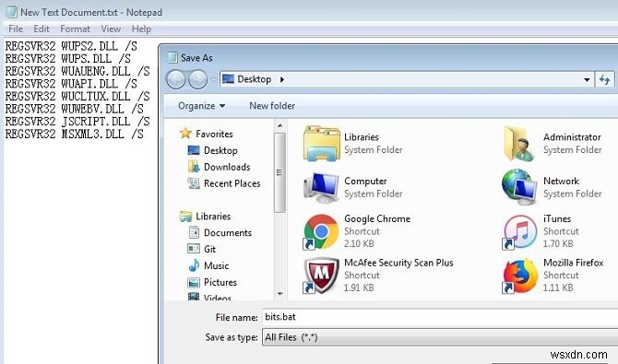Select the Network globe icon
Viewport: 618px width, 364px height.
tap(519, 187)
